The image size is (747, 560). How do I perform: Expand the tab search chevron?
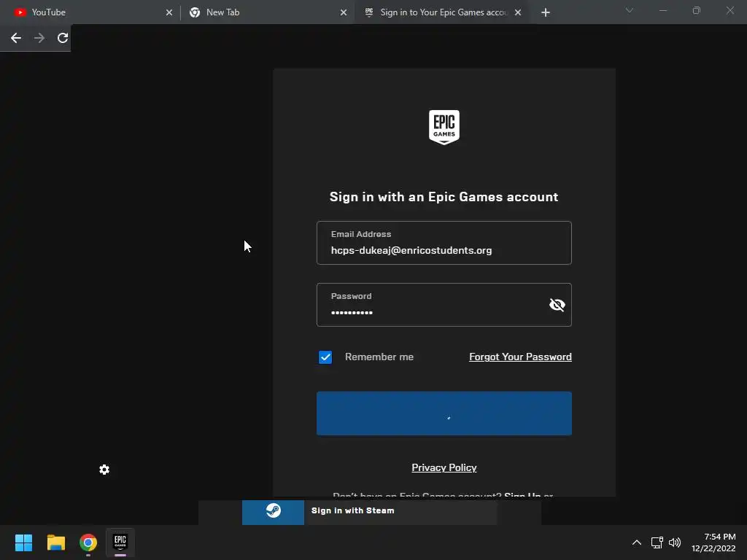[x=630, y=10]
